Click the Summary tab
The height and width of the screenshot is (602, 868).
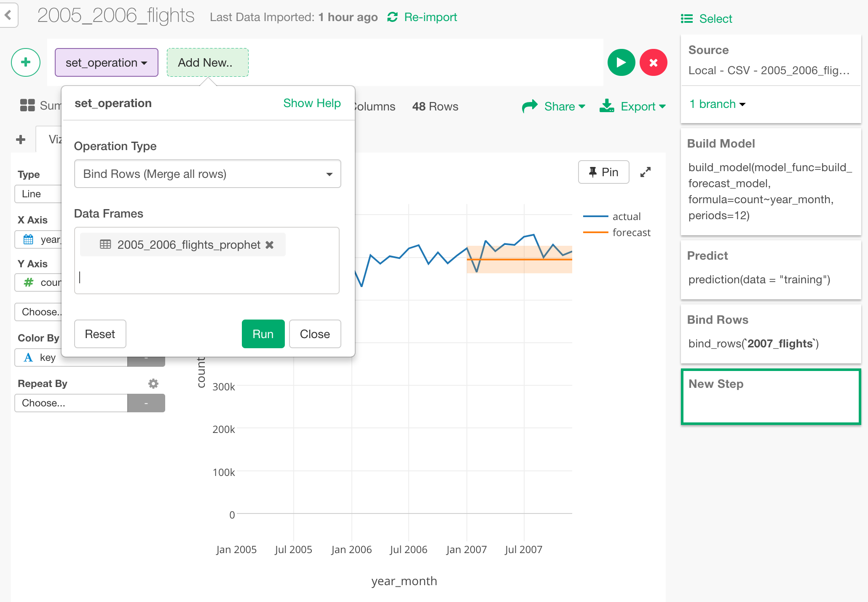(x=40, y=105)
